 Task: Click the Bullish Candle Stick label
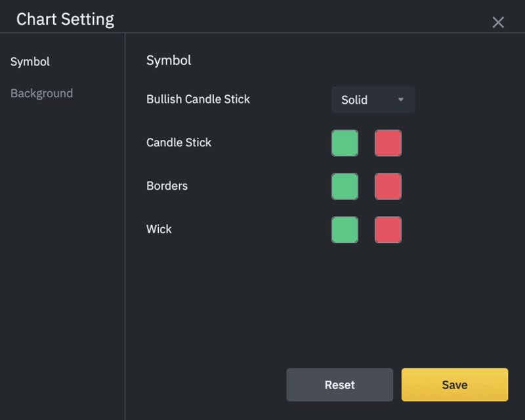pos(198,100)
